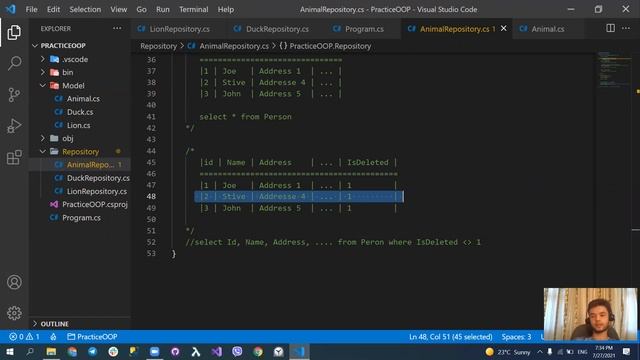Open Duck.cs in the explorer
The width and height of the screenshot is (640, 360).
80,112
